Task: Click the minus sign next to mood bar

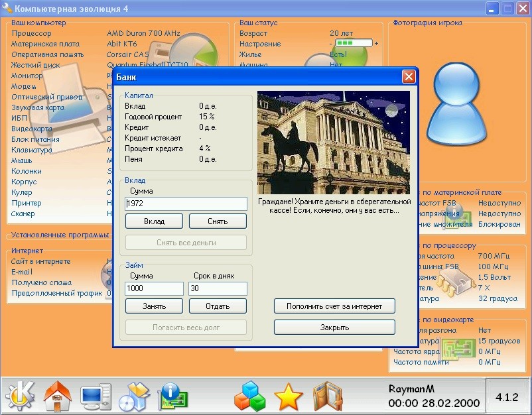Action: click(x=330, y=43)
